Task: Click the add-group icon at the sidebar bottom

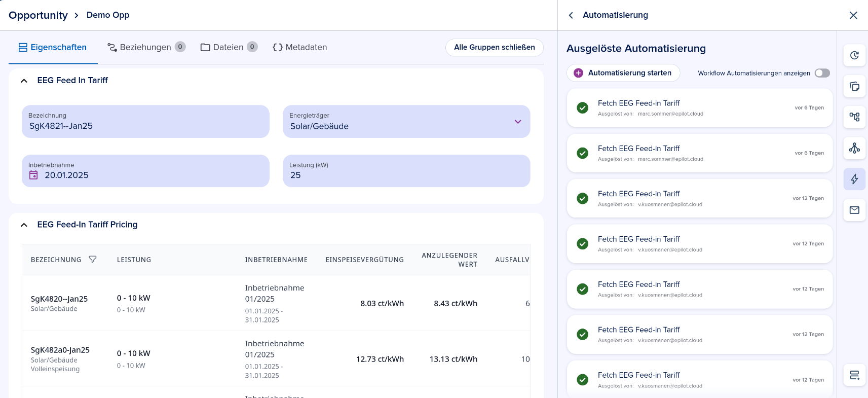Action: (x=854, y=375)
